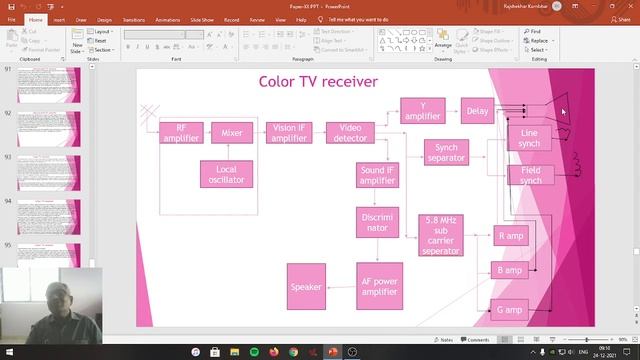The width and height of the screenshot is (640, 360).
Task: Switch to the View ribbon tab
Action: pos(280,20)
